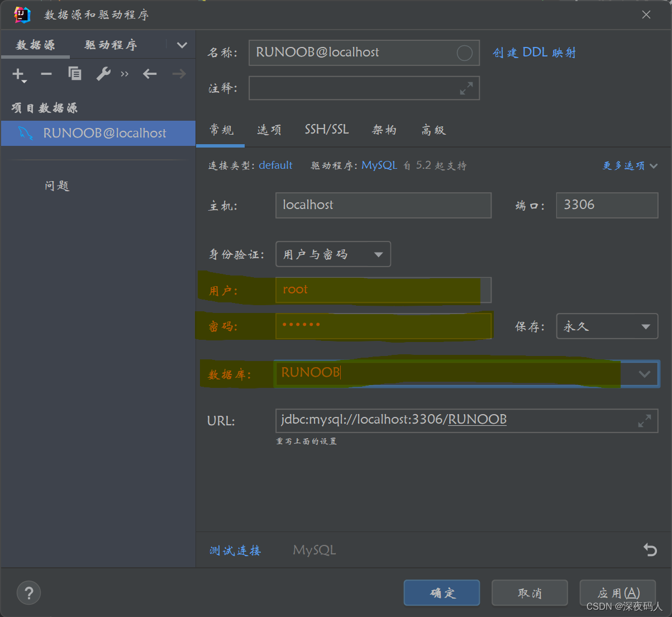Select the 问题 item in sidebar
672x617 pixels.
(x=58, y=186)
